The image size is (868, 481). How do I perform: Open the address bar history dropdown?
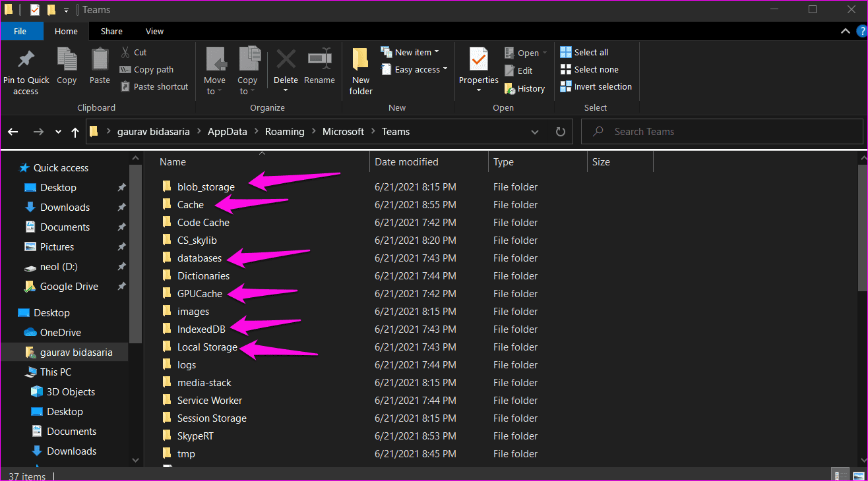click(x=535, y=132)
